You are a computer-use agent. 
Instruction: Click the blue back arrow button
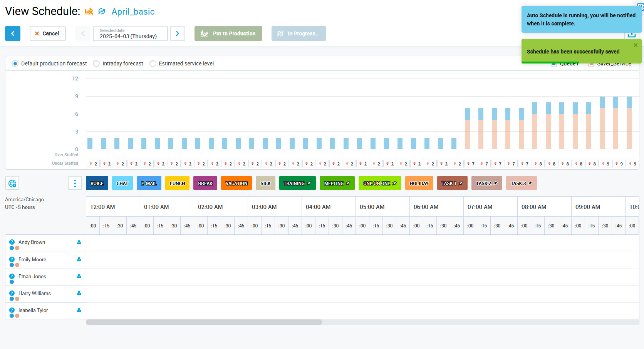click(13, 33)
